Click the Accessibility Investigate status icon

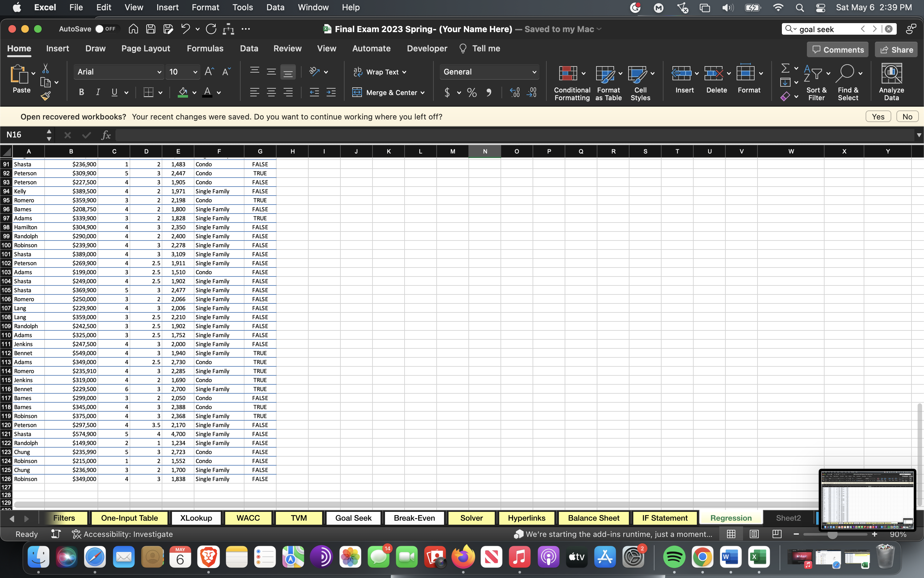(76, 534)
